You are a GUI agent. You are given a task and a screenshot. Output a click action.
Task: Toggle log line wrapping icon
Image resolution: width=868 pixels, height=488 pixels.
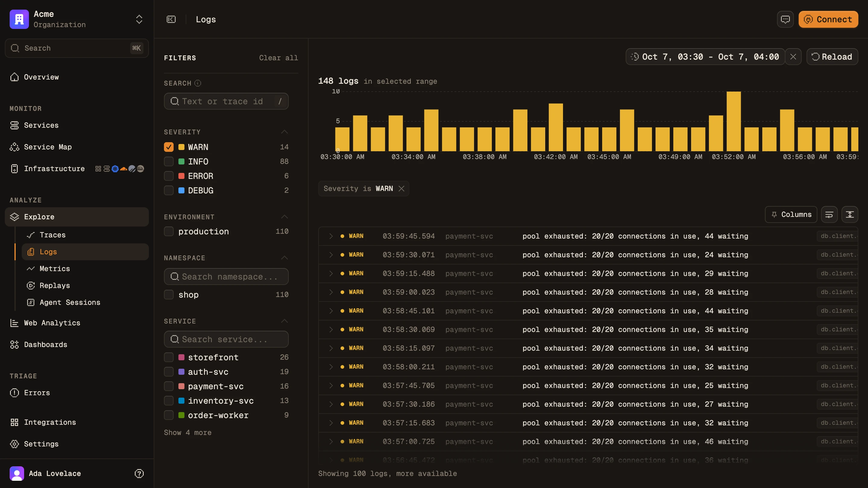coord(829,214)
